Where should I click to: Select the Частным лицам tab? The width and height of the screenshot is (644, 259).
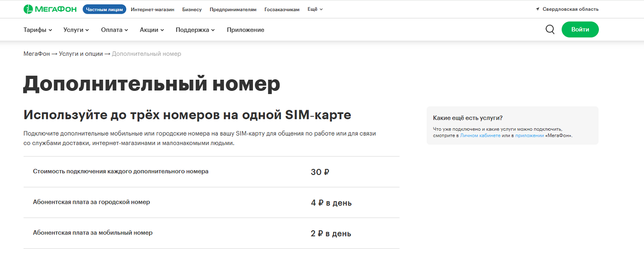click(x=104, y=9)
